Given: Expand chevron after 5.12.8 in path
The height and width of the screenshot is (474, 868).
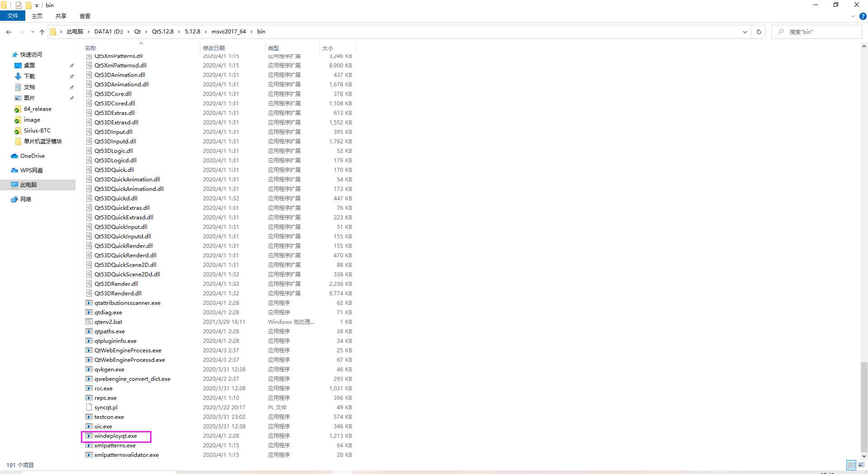Looking at the screenshot, I should [x=206, y=32].
